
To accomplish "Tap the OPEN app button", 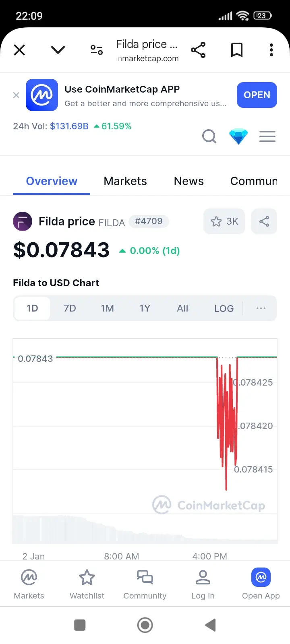I will point(257,95).
